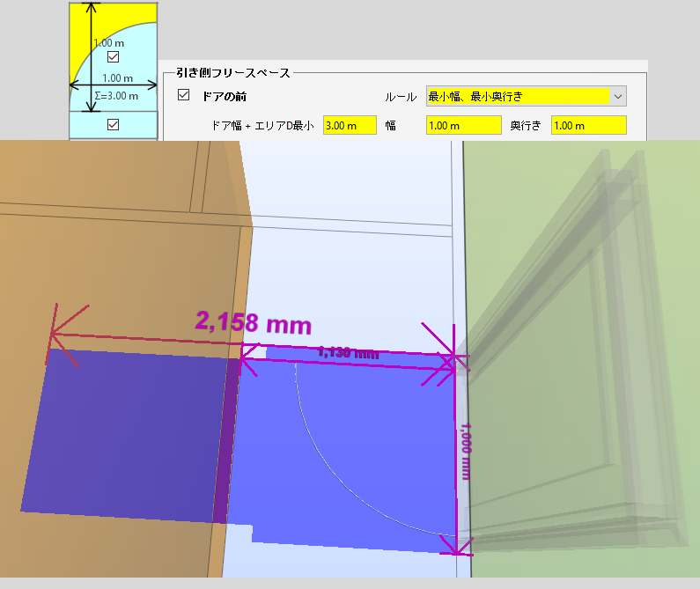Select the 1,130 mm dimension label
Screen dimensions: 700x589
(349, 353)
